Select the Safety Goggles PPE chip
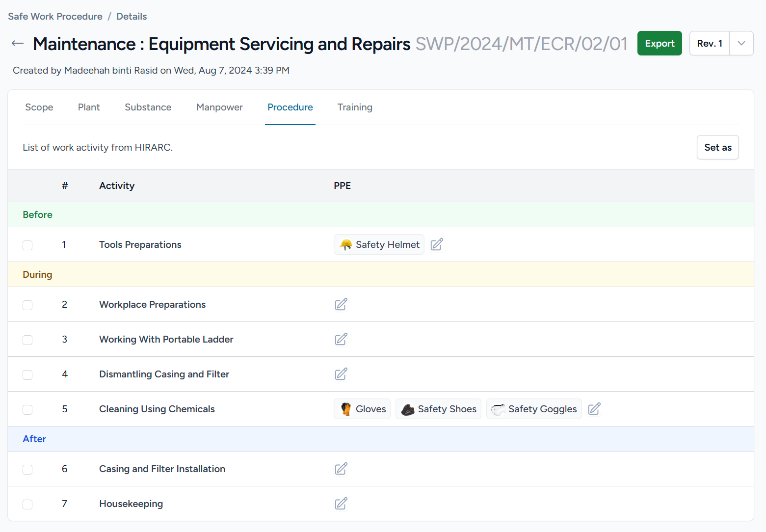This screenshot has height=532, width=766. (x=534, y=408)
